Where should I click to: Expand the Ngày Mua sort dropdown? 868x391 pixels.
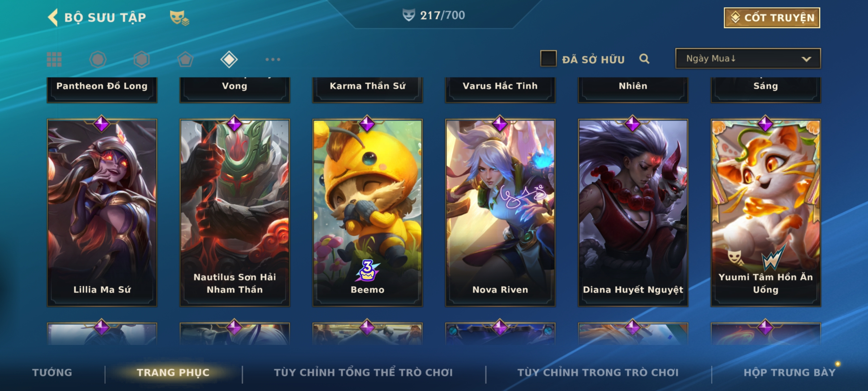click(748, 58)
